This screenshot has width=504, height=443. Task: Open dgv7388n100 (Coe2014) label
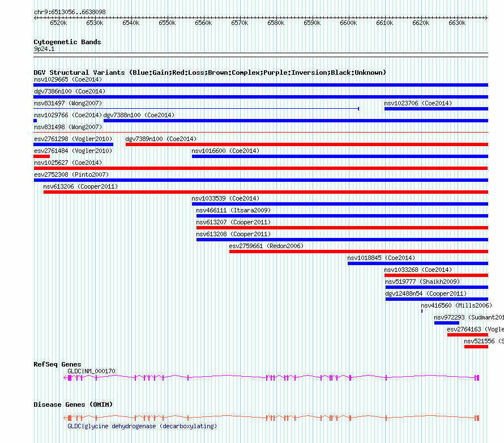point(139,115)
